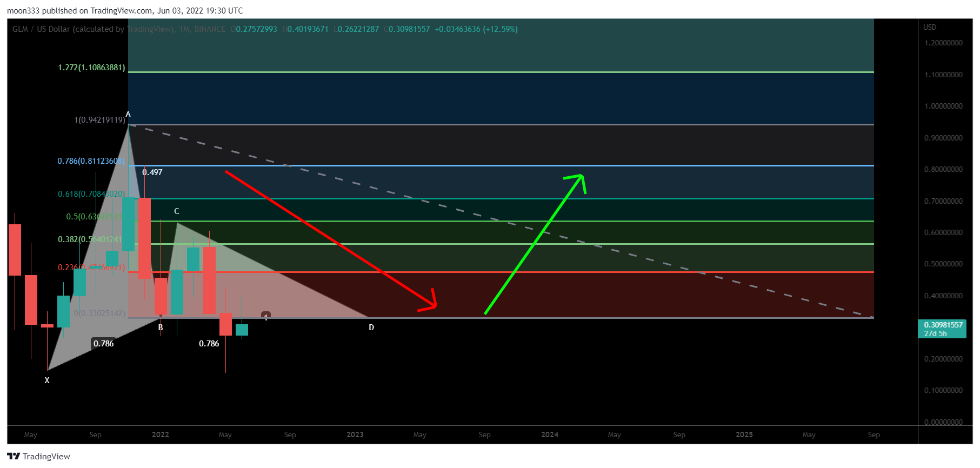Screen dimensions: 980x468
Task: Click the 0.786(0.81123608) Fibonacci level label
Action: tap(91, 161)
